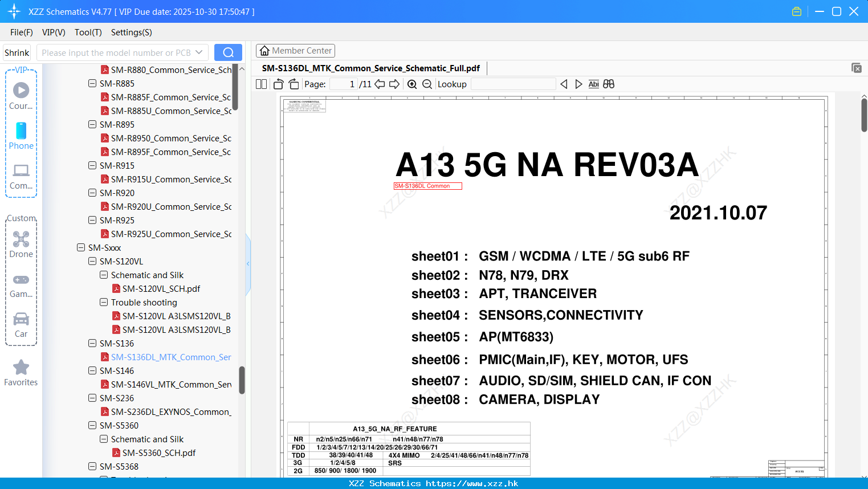Open SM-S5360_SCH.pdf file

pos(154,453)
